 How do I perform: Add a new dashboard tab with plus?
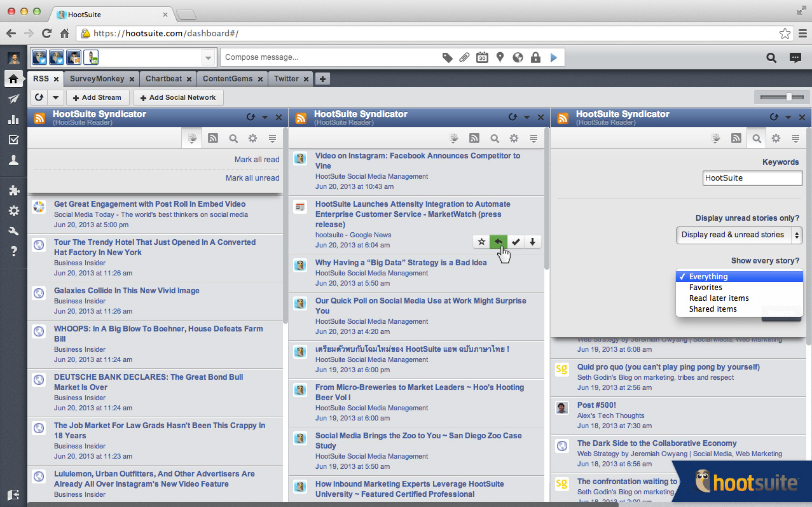(x=323, y=79)
